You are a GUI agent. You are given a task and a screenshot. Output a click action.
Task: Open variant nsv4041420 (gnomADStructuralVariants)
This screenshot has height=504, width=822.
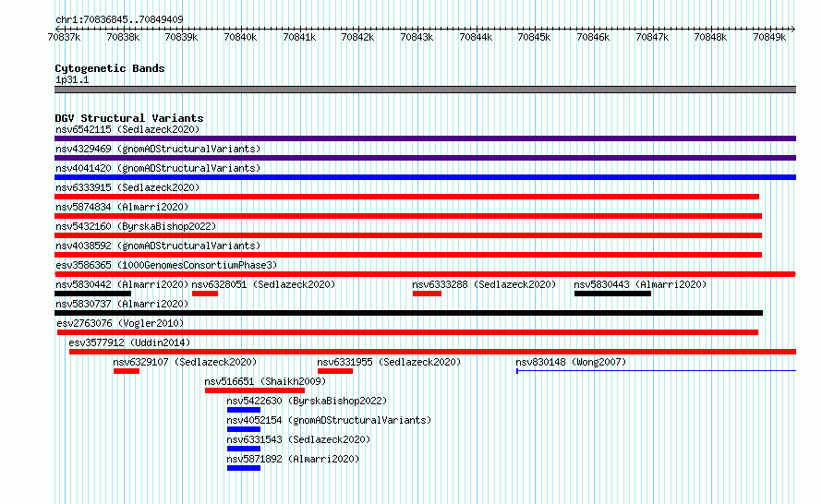[158, 168]
